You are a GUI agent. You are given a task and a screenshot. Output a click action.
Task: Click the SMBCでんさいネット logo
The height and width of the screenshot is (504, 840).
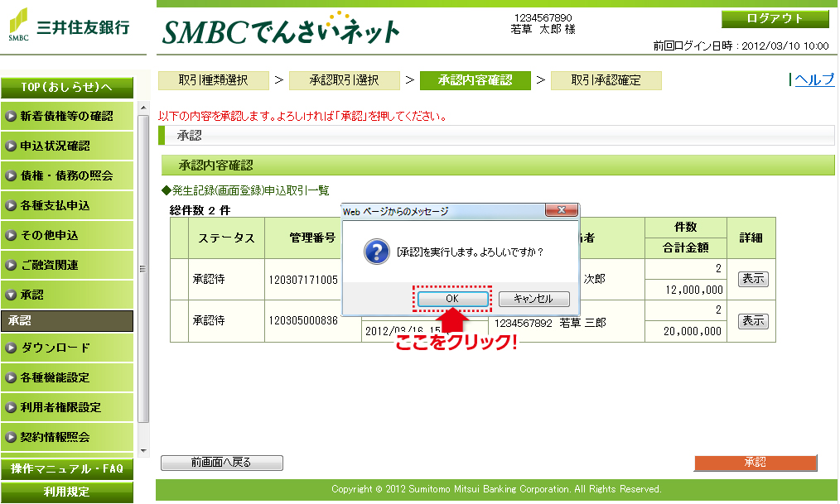[x=281, y=30]
